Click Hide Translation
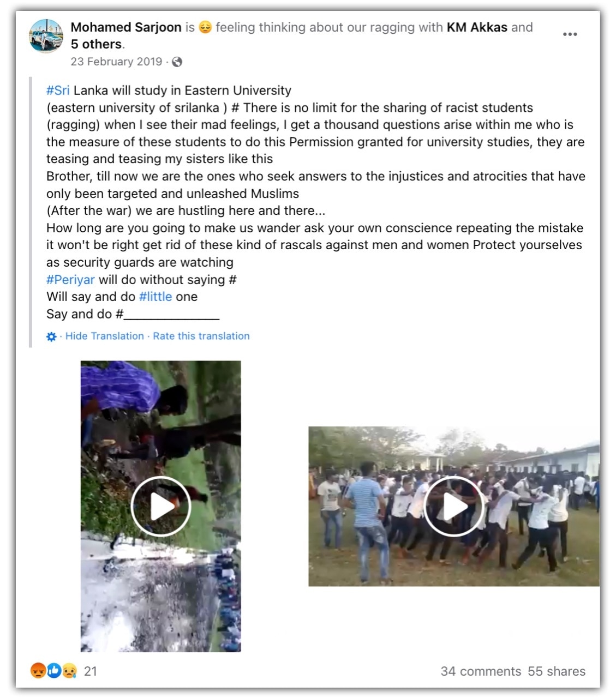The width and height of the screenshot is (616, 698). pos(105,336)
